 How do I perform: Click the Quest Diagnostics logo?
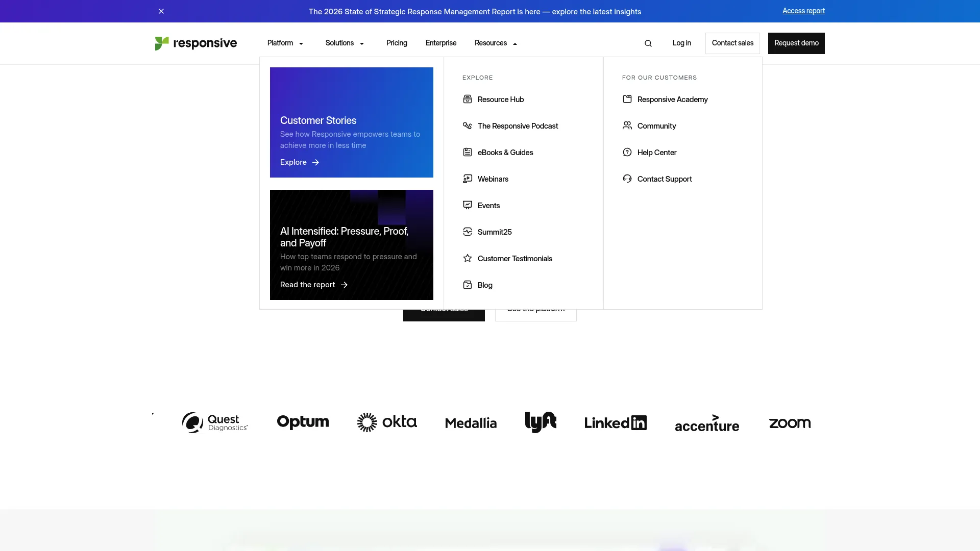[215, 422]
